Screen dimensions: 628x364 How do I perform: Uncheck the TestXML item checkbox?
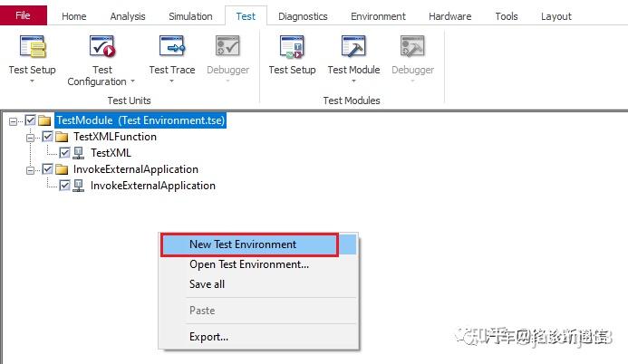click(x=64, y=153)
